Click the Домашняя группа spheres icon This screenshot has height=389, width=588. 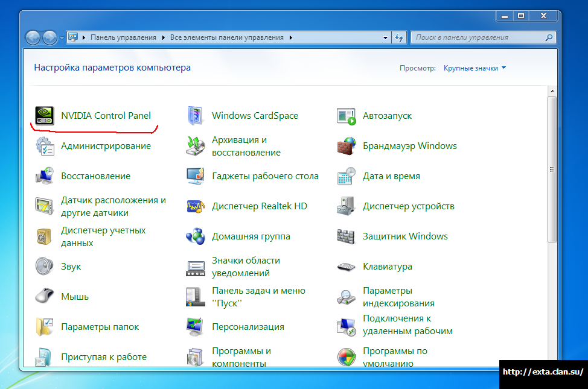pyautogui.click(x=196, y=236)
